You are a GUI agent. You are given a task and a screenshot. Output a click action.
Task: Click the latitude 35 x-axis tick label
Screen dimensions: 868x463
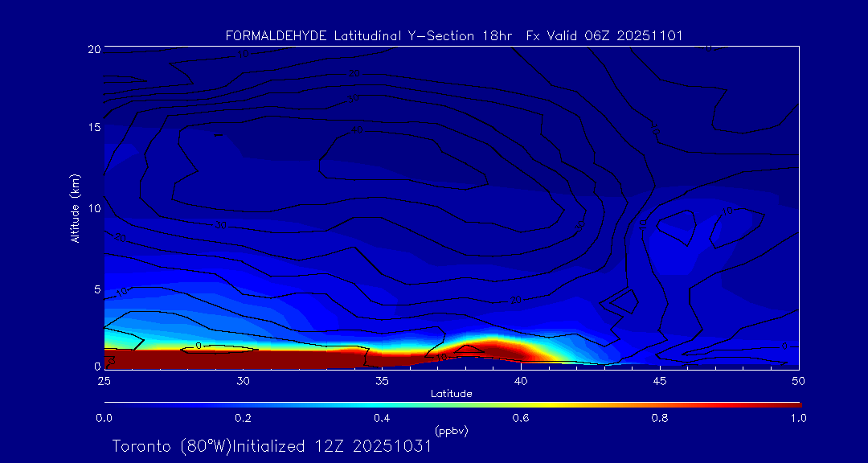pyautogui.click(x=382, y=379)
